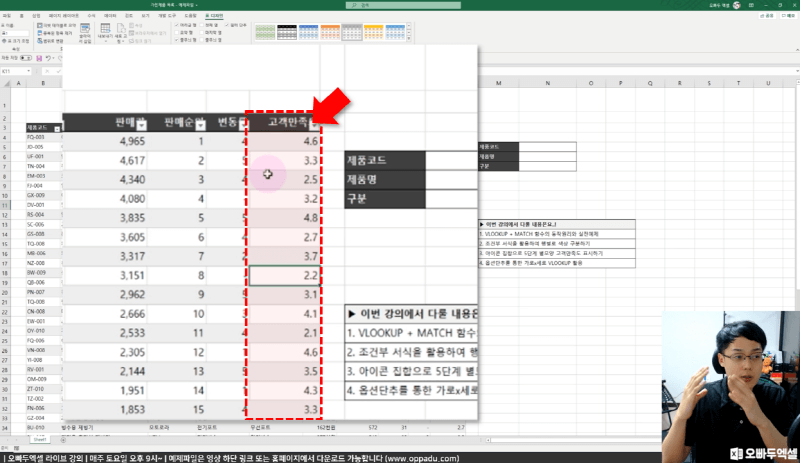Screen dimensions: 800x463
Task: Click the user account avatar
Action: pyautogui.click(x=737, y=5)
